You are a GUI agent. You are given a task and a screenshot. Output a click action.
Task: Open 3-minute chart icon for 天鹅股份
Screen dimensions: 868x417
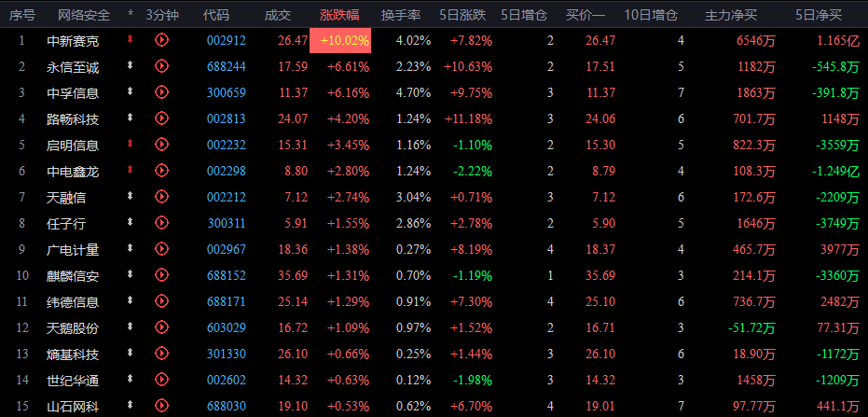[x=161, y=327]
